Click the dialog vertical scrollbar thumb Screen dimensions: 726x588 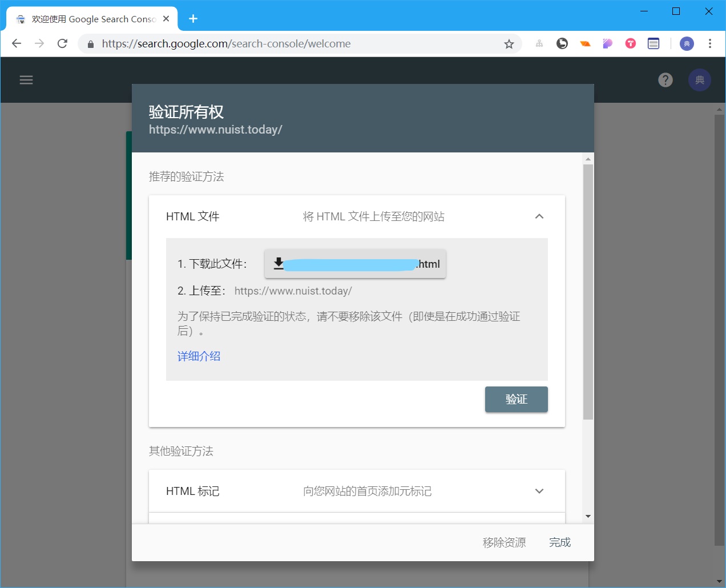588,292
